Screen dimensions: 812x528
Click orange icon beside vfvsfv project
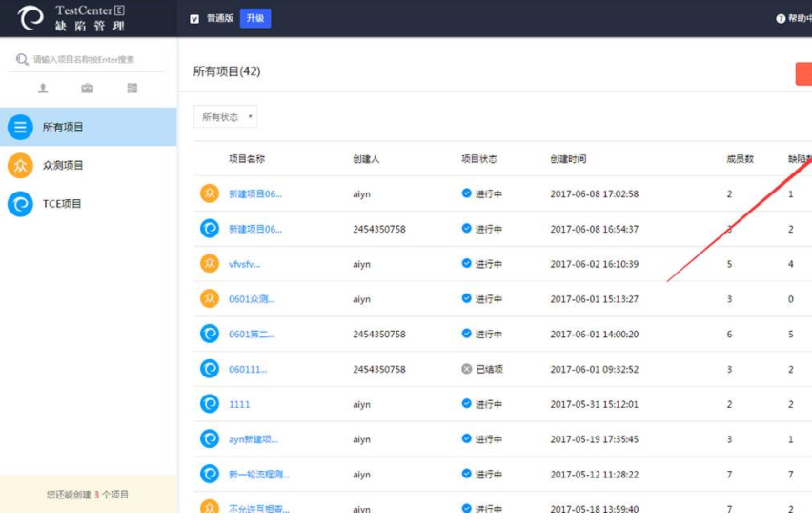point(210,263)
